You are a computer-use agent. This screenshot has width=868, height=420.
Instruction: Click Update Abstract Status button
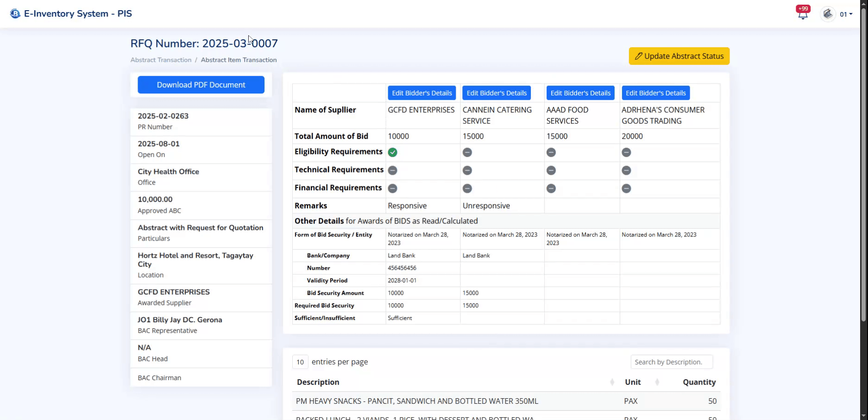tap(679, 56)
